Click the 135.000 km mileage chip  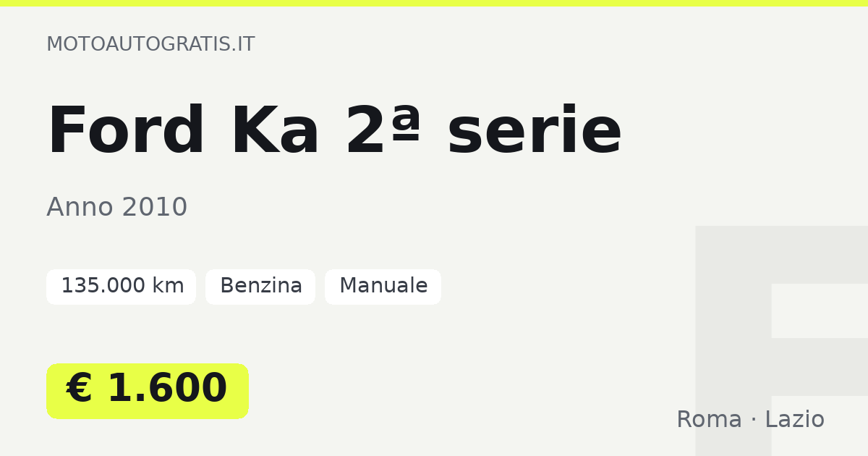click(x=121, y=287)
